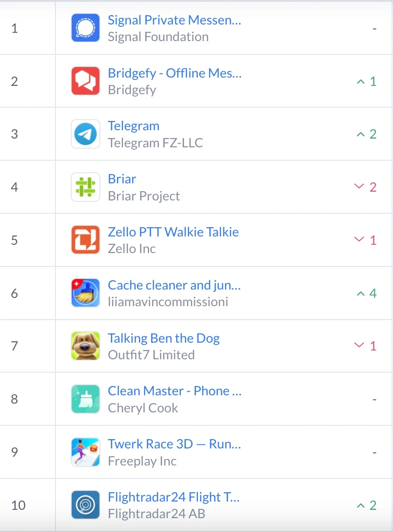
Task: Select the Briar Project publisher name
Action: (144, 196)
